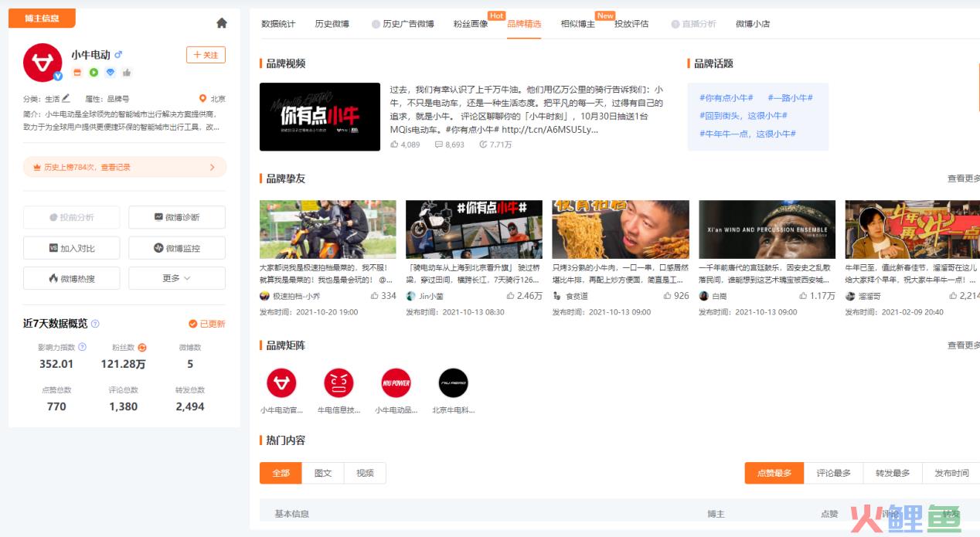Click the help icon next to 近7天数据概览

click(x=95, y=324)
